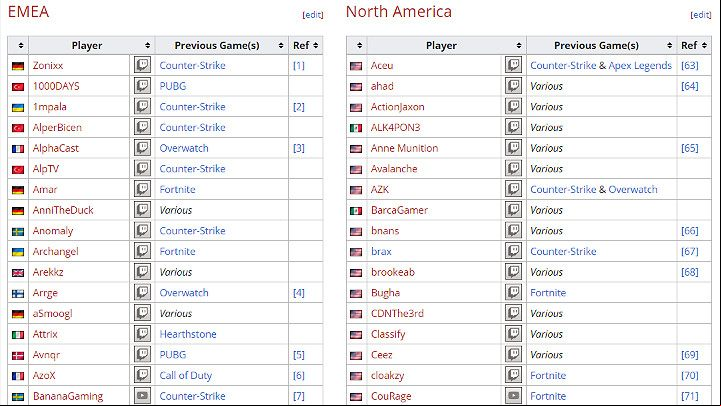Open Aceu's Twitch channel icon
Viewport: 721px width, 406px height.
tap(513, 65)
